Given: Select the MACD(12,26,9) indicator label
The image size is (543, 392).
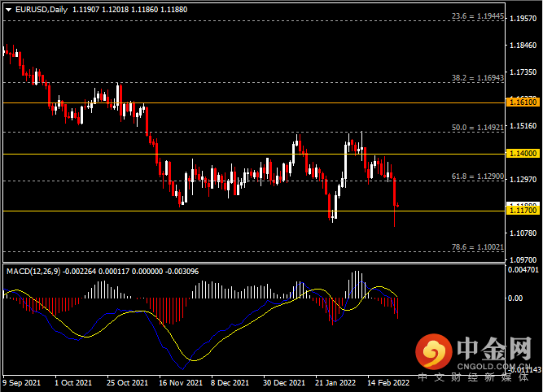Looking at the screenshot, I should [x=33, y=272].
